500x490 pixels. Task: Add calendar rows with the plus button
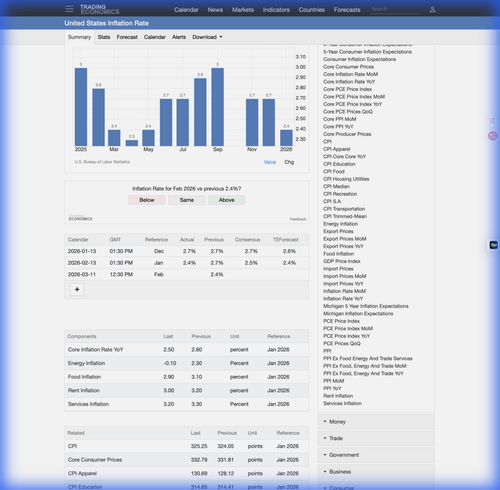(x=77, y=289)
